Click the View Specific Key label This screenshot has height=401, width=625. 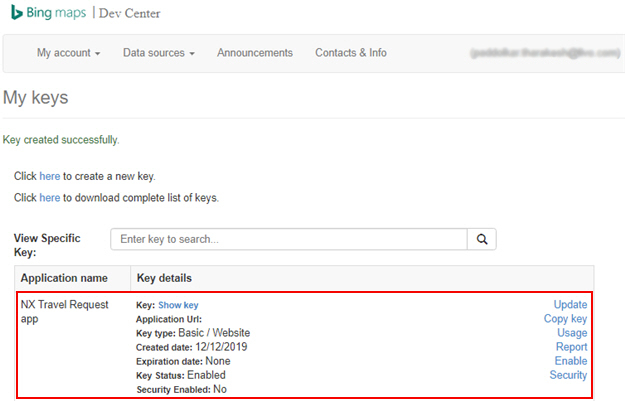coord(47,245)
